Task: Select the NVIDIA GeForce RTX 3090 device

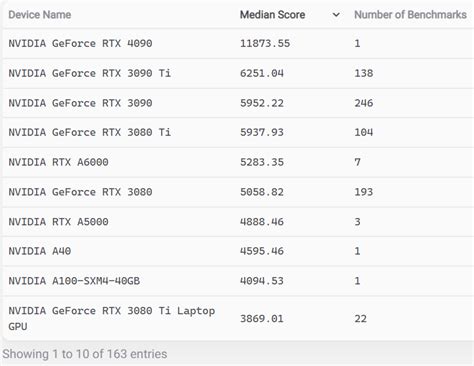Action: pos(80,103)
